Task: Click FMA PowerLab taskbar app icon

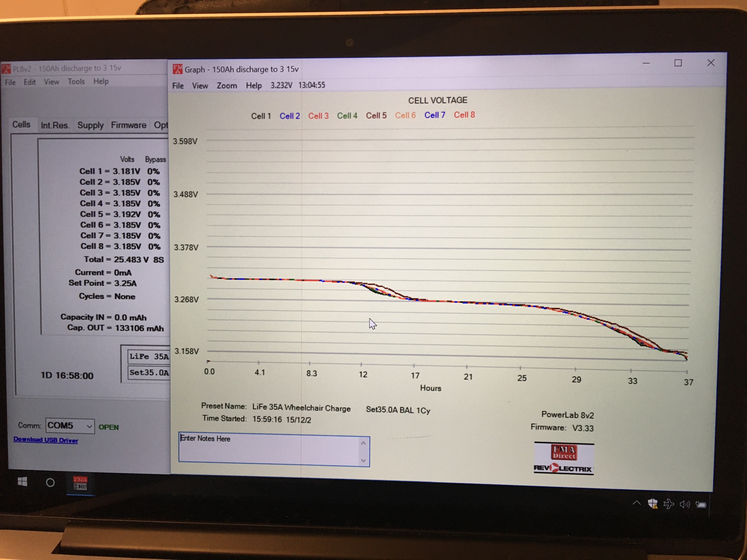Action: (80, 483)
